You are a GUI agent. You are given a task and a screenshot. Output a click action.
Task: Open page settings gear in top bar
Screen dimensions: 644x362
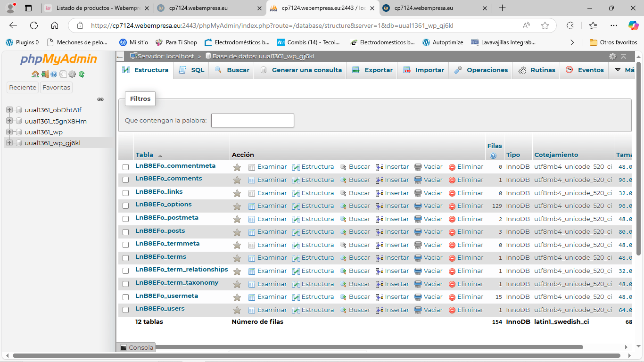click(x=612, y=56)
